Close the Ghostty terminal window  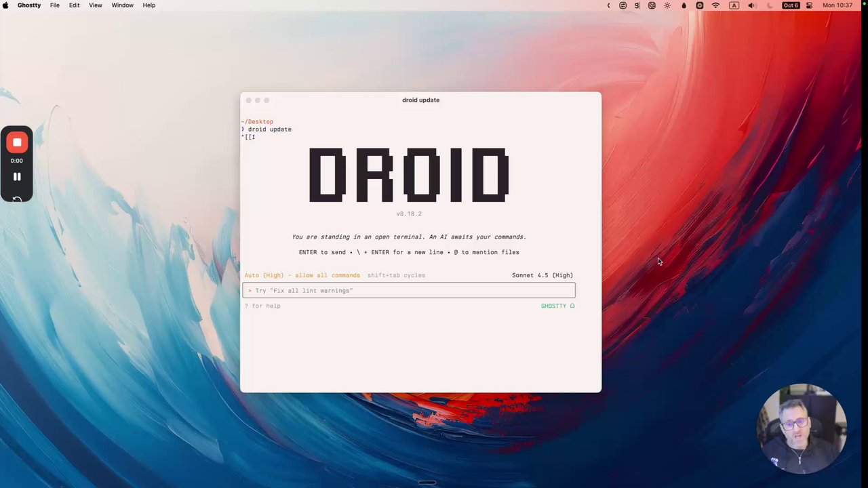pyautogui.click(x=248, y=100)
